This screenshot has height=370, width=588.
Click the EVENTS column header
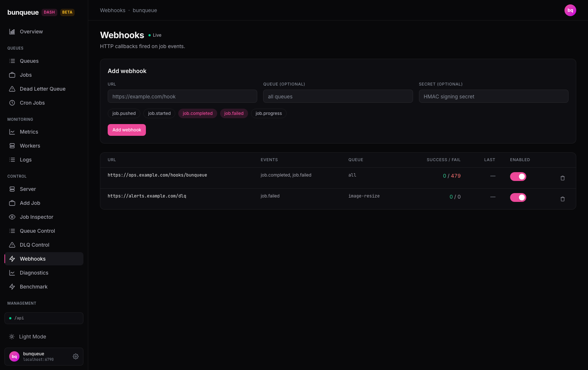pos(269,160)
